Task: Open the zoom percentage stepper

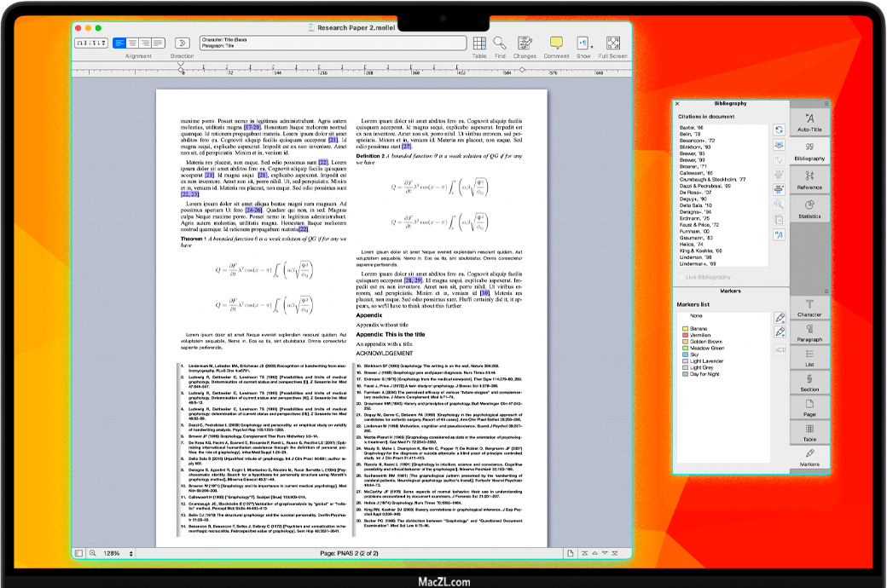Action: [x=130, y=554]
